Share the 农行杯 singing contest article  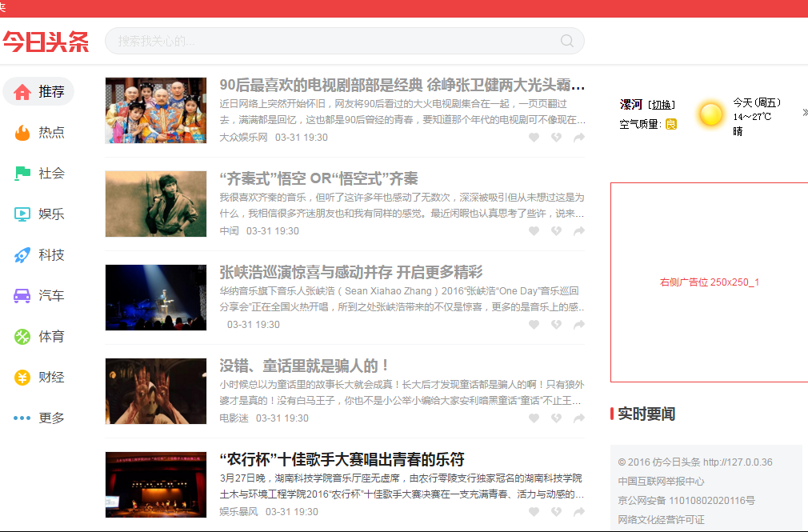[x=578, y=512]
